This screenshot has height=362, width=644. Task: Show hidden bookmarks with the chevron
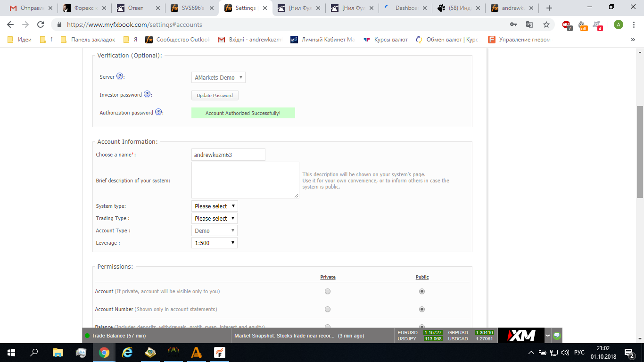click(633, 40)
